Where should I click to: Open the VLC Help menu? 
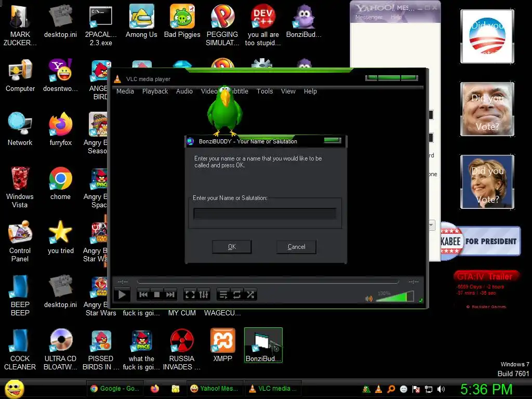[310, 91]
